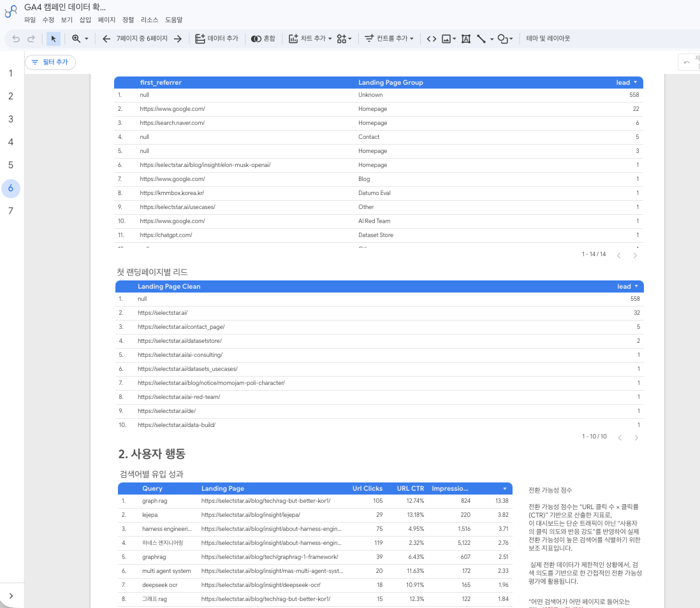Click the report title GA4 캠페인 데이터
Viewport: 700px width, 608px height.
65,7
